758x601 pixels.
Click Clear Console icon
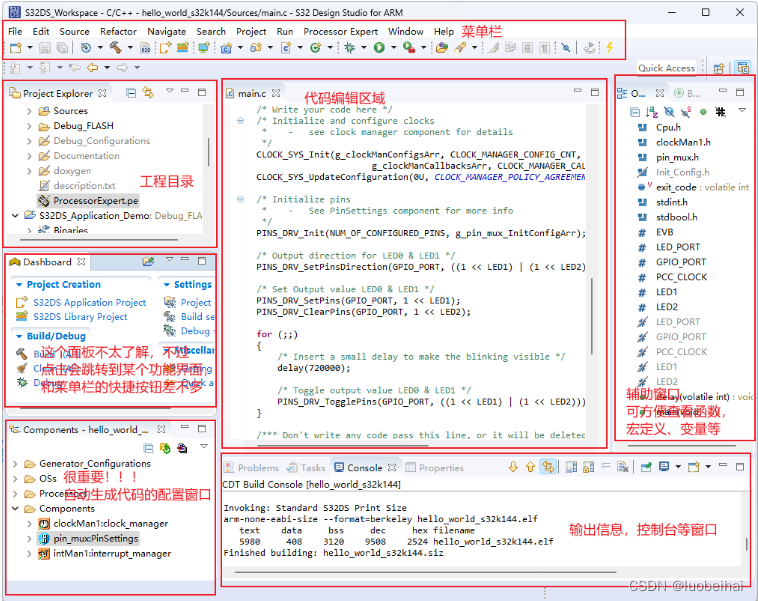pos(623,467)
